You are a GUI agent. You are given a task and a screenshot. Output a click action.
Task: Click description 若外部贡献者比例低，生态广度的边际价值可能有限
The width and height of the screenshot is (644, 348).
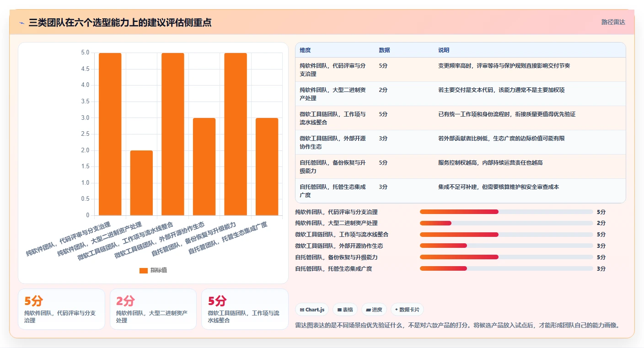tap(501, 139)
